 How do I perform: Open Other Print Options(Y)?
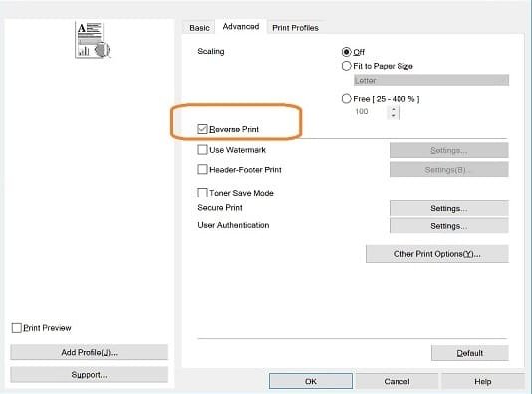pos(437,254)
